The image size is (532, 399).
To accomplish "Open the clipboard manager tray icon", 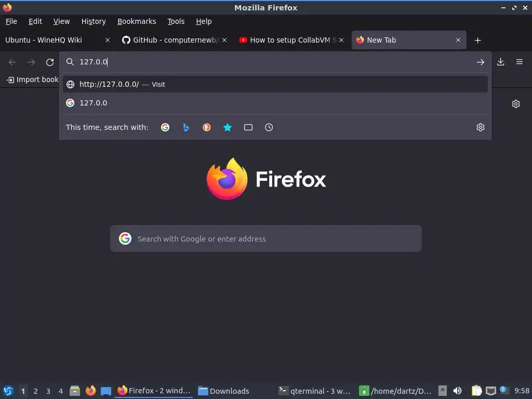I will point(477,391).
